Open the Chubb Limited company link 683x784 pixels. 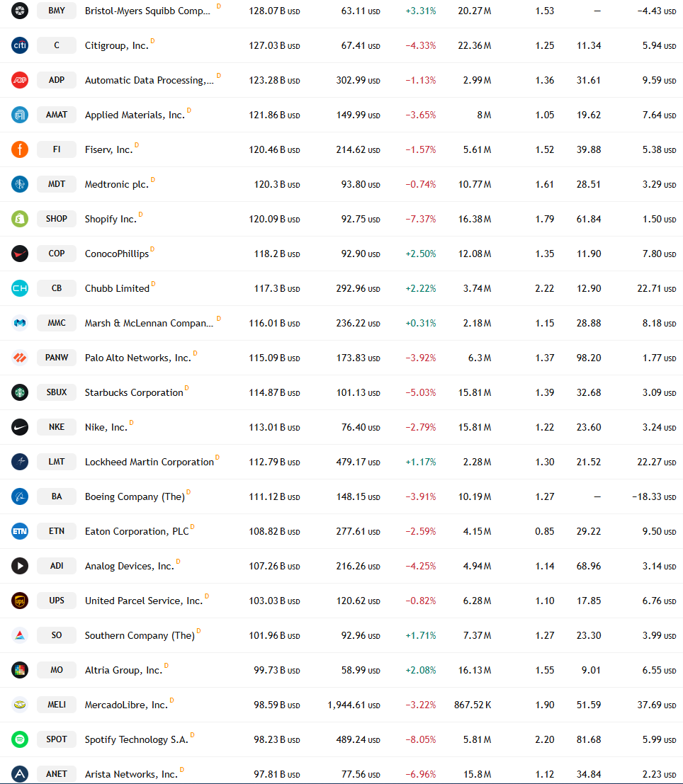[117, 288]
